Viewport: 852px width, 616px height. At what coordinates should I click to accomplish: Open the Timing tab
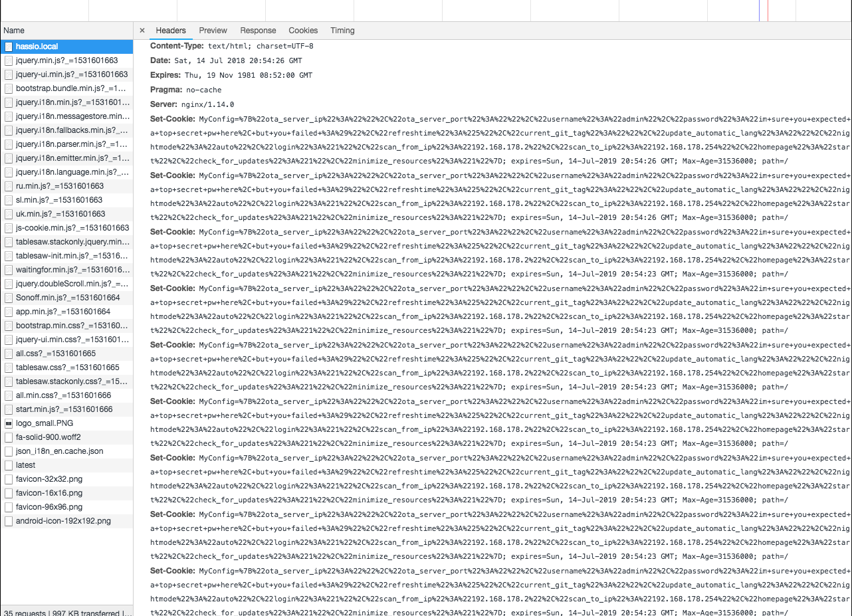click(x=342, y=31)
